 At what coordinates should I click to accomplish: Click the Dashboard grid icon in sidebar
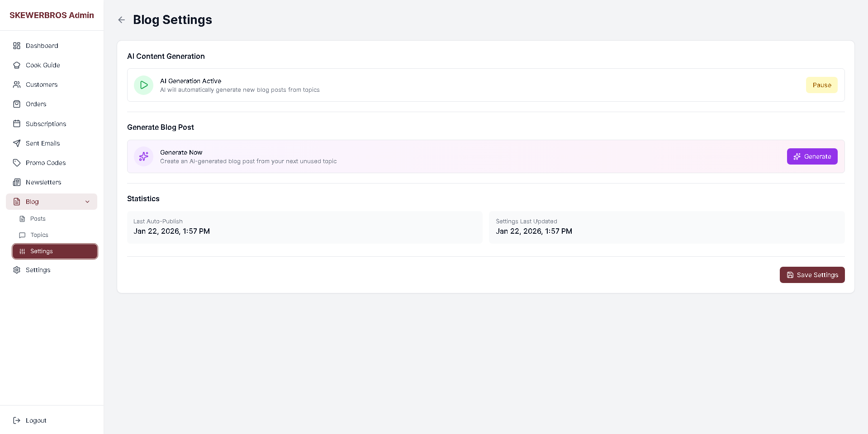click(x=17, y=46)
